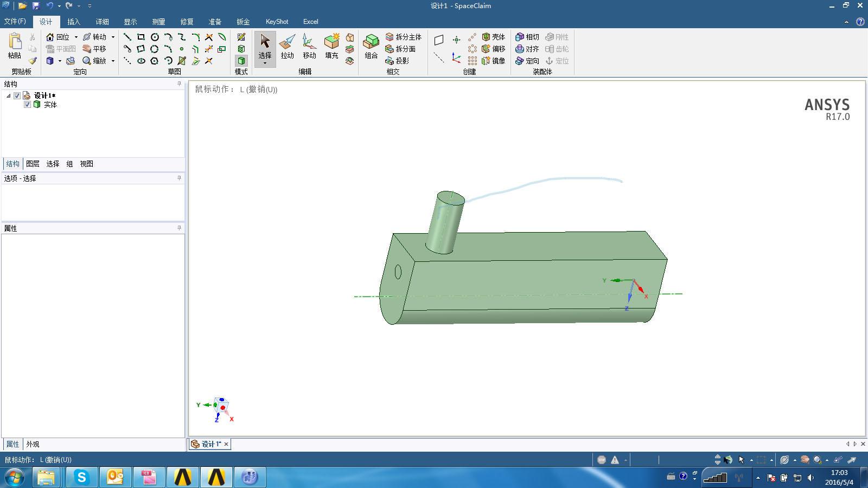Click the Combine (组合) tool

(x=371, y=49)
